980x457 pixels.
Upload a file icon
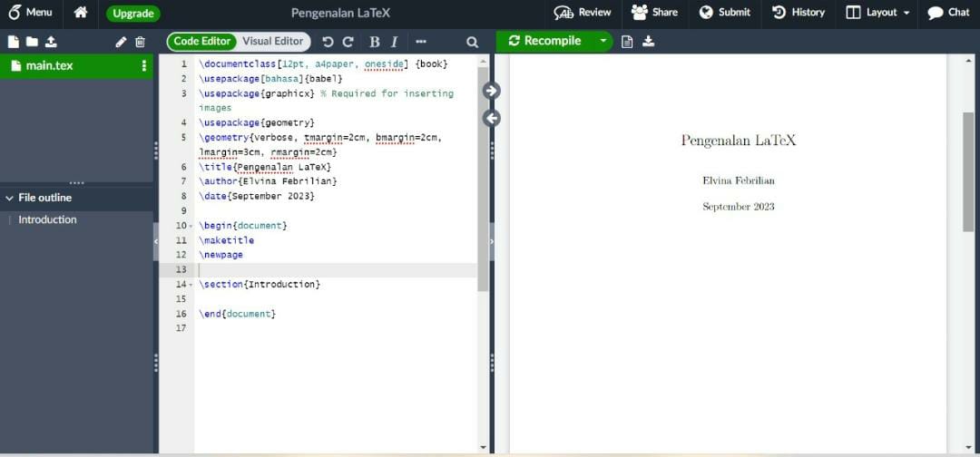pos(51,42)
